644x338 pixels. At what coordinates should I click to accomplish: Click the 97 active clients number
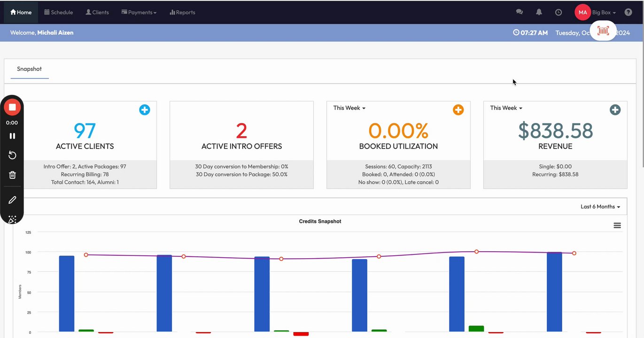pyautogui.click(x=85, y=131)
